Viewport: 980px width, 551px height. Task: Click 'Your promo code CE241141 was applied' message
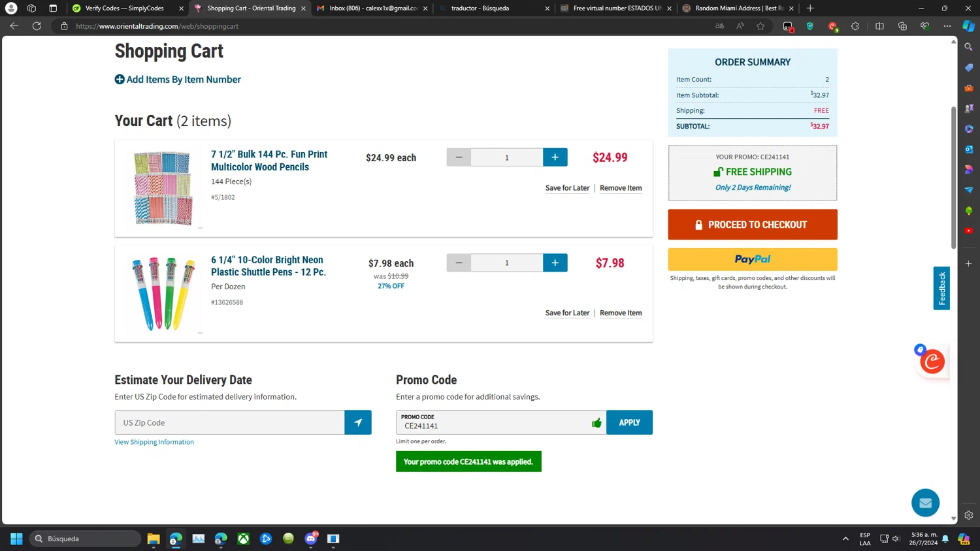pyautogui.click(x=468, y=462)
